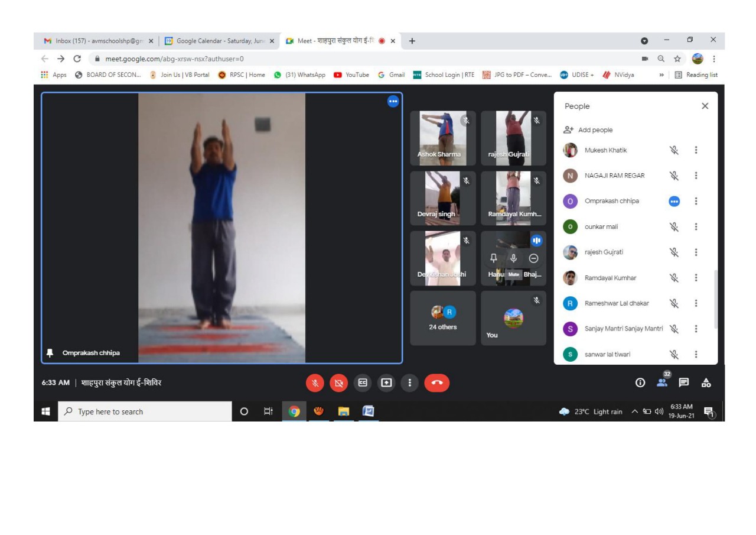Image resolution: width=756 pixels, height=535 pixels.
Task: Open the YouTube bookmark
Action: click(351, 75)
